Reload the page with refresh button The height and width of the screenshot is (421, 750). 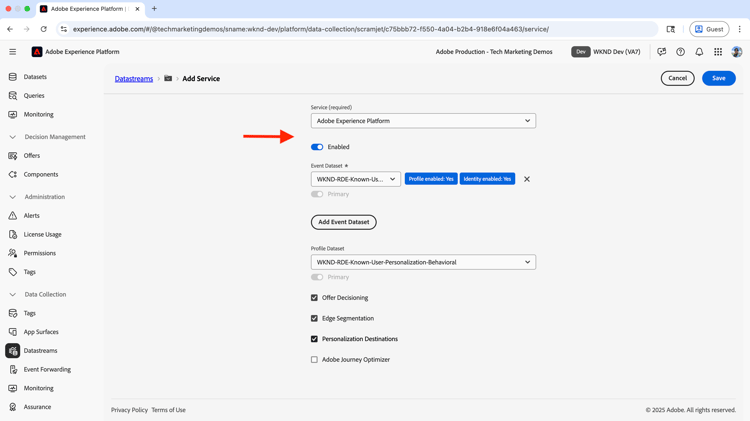point(44,29)
